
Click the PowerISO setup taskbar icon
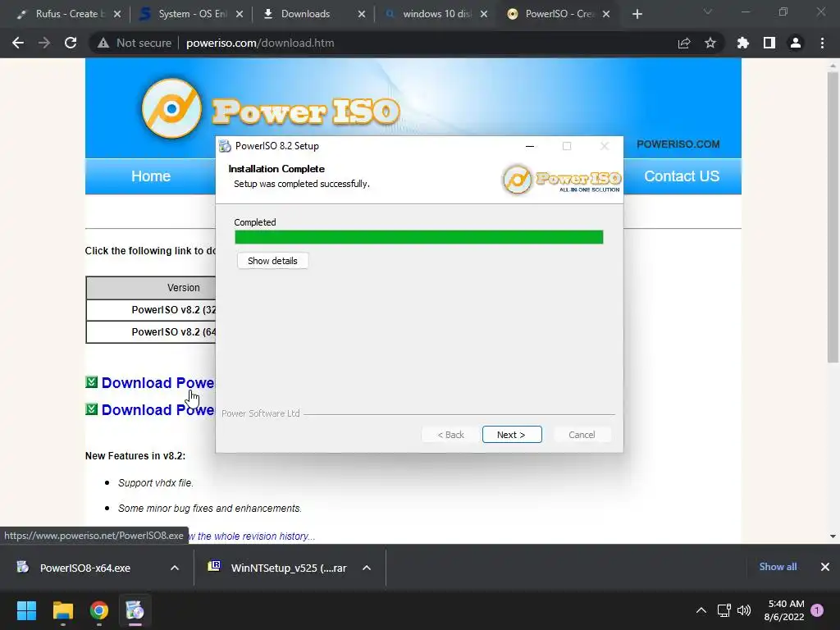tap(135, 610)
